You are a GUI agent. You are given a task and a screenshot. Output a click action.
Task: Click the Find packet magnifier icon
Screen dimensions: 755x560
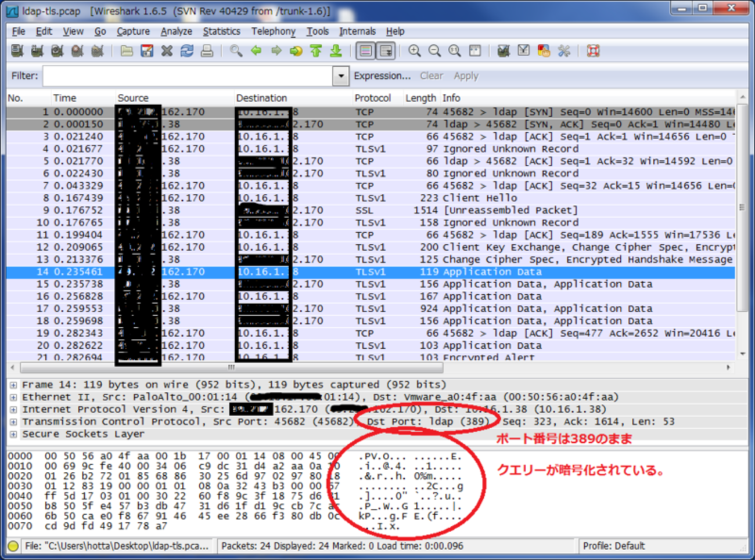pyautogui.click(x=236, y=51)
